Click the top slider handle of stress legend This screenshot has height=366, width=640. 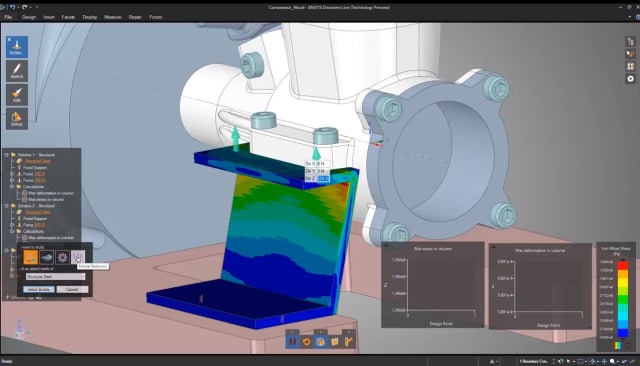point(622,260)
